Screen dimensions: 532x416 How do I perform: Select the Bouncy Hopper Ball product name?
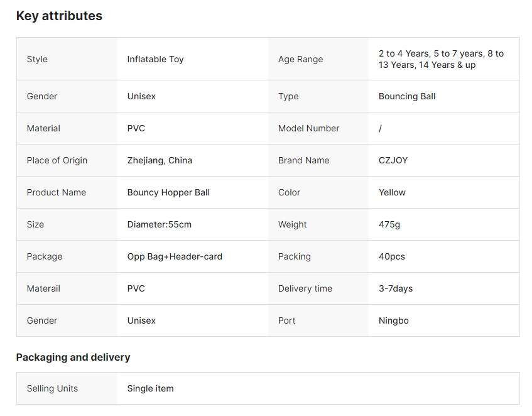tap(168, 192)
